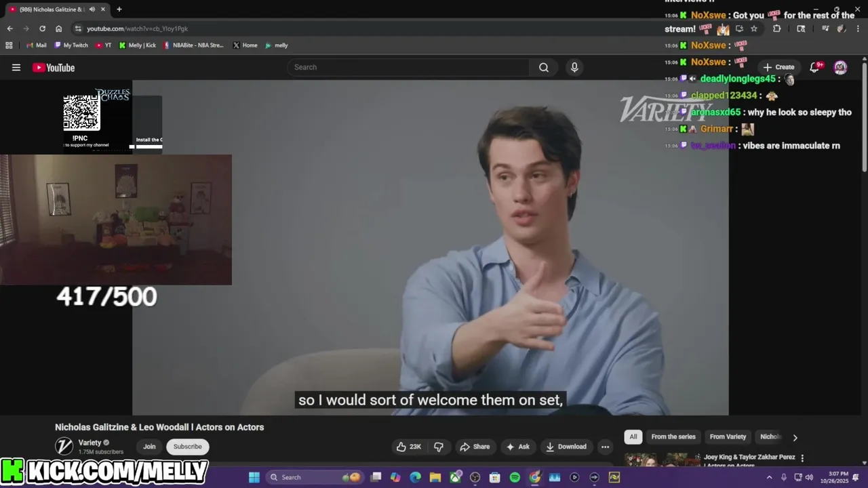Open the melly bookmark

276,45
